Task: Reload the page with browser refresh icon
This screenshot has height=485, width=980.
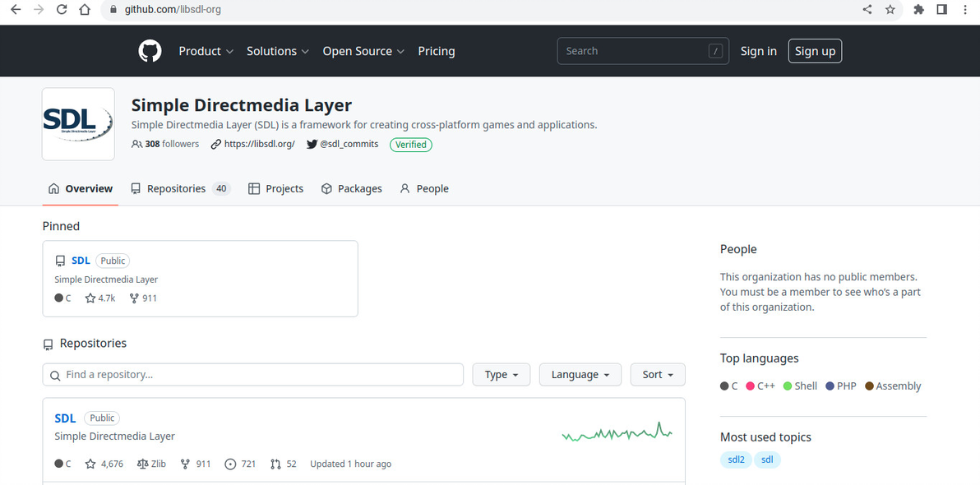Action: click(x=62, y=10)
